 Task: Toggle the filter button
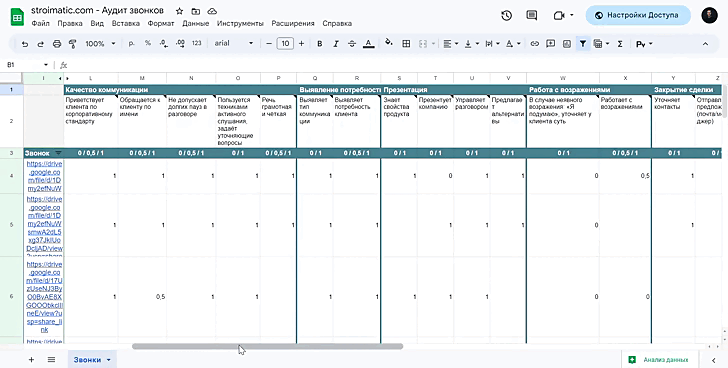tap(582, 44)
